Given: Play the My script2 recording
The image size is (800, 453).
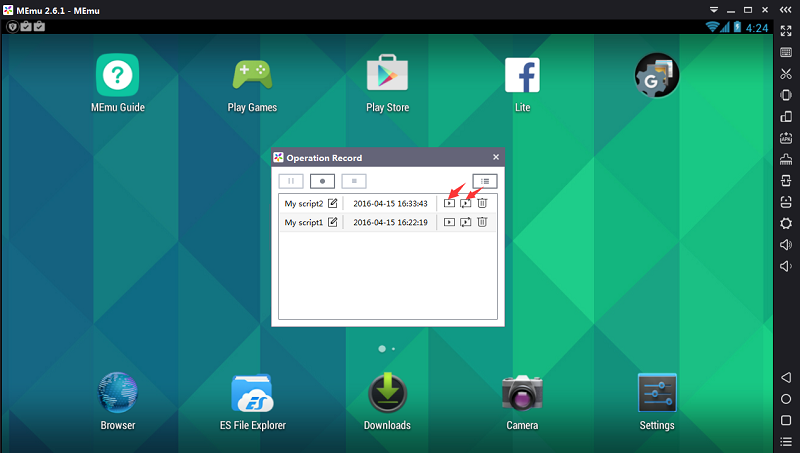Looking at the screenshot, I should pos(450,203).
